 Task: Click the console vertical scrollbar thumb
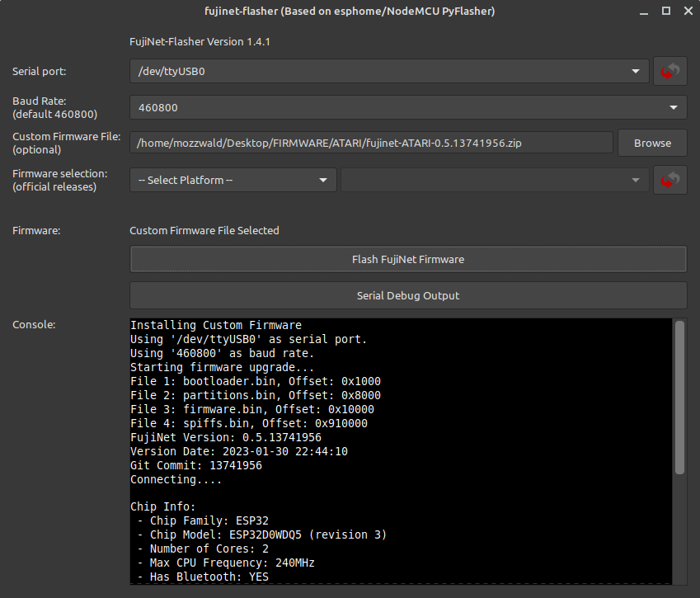coord(679,398)
